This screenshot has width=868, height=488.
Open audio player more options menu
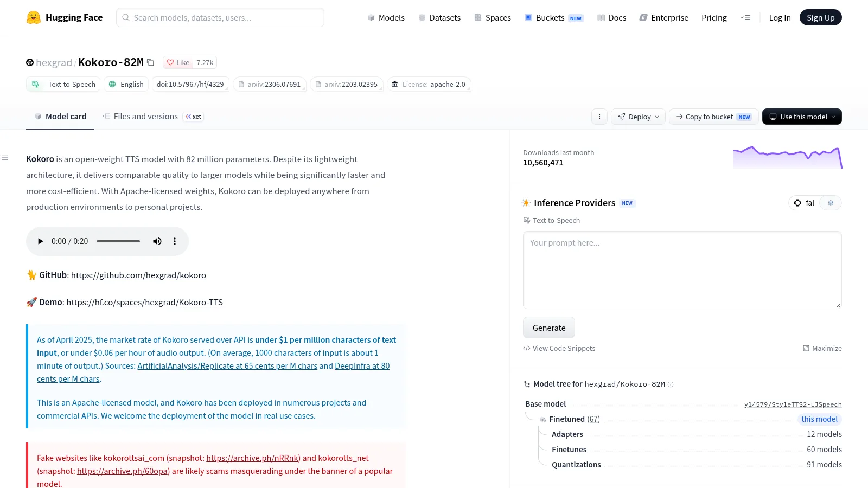[x=175, y=241]
